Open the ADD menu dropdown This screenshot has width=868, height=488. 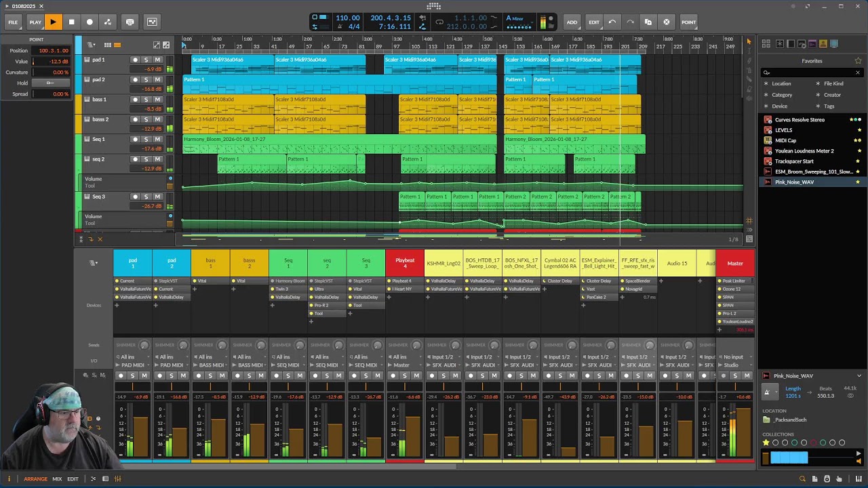[x=572, y=22]
